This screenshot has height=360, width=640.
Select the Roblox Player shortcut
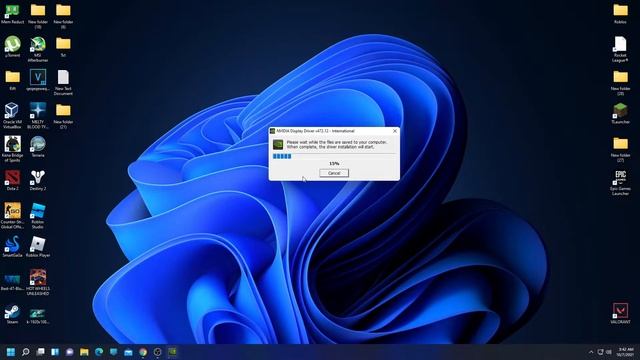coord(38,247)
